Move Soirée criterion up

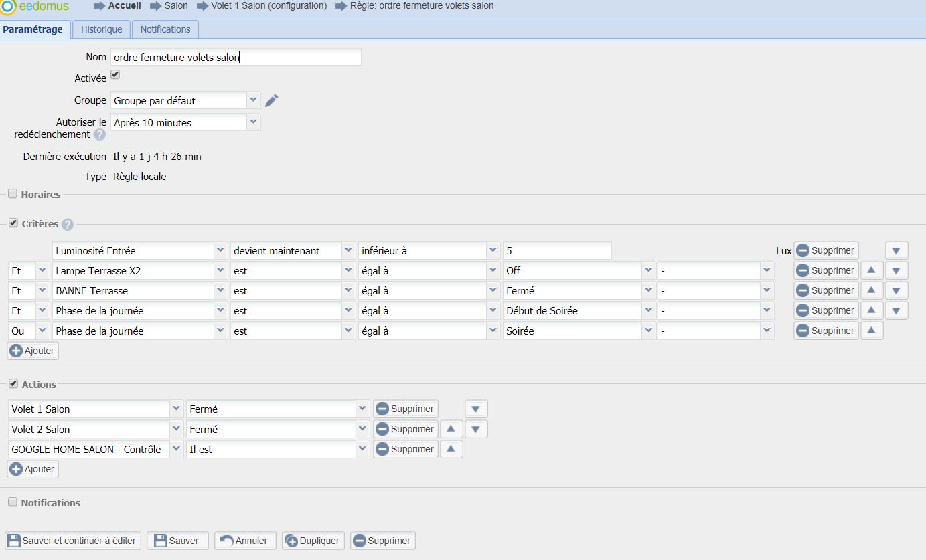[x=872, y=331]
